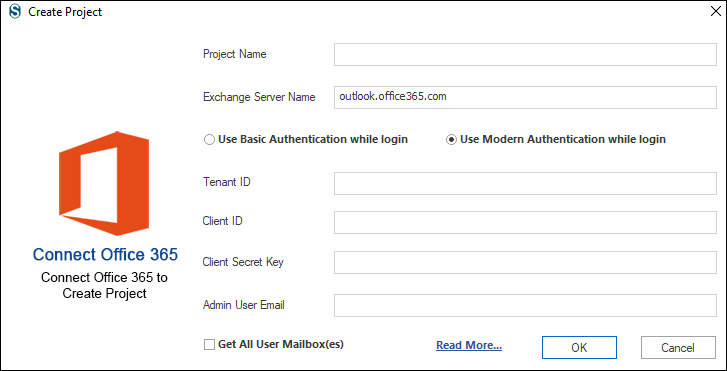Click the Cancel button
727x371 pixels.
tap(678, 347)
